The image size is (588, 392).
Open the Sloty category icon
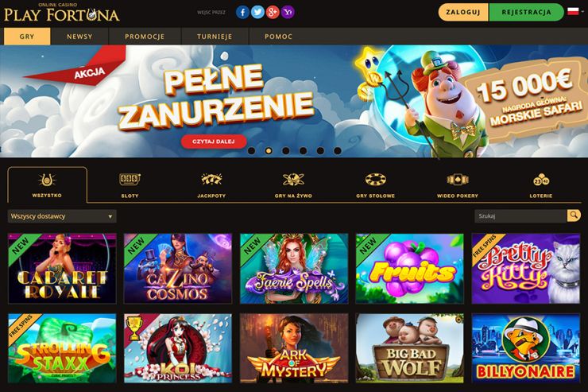(130, 180)
